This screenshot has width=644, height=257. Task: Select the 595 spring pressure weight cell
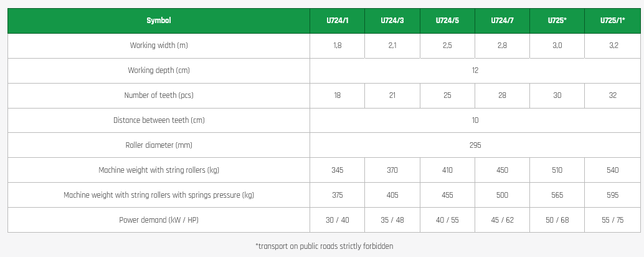coord(612,195)
